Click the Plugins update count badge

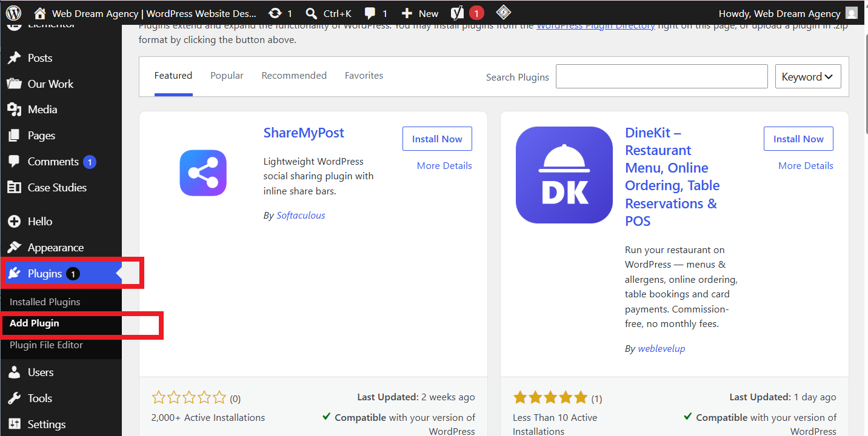coord(73,274)
